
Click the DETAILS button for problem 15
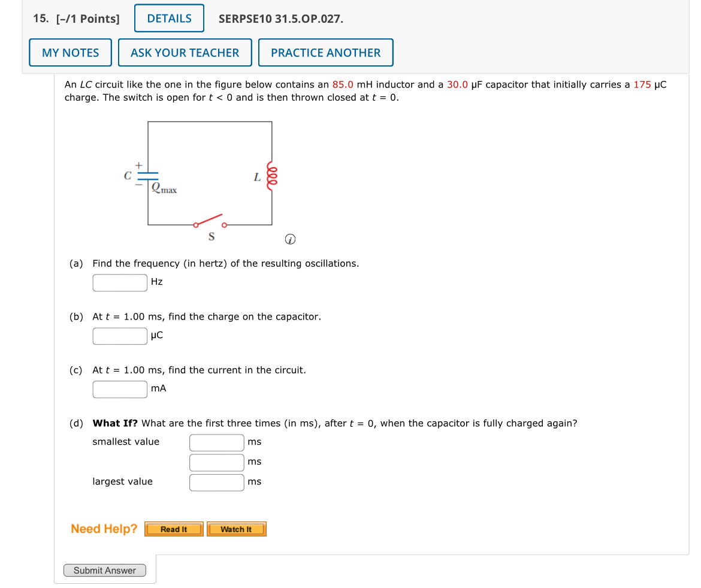168,17
